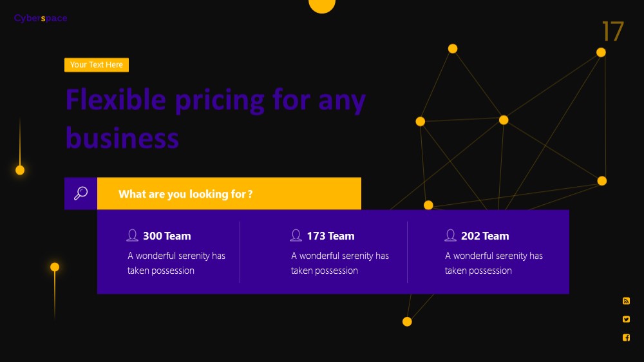The height and width of the screenshot is (362, 644).
Task: Click the Cyberspace logo
Action: [40, 18]
